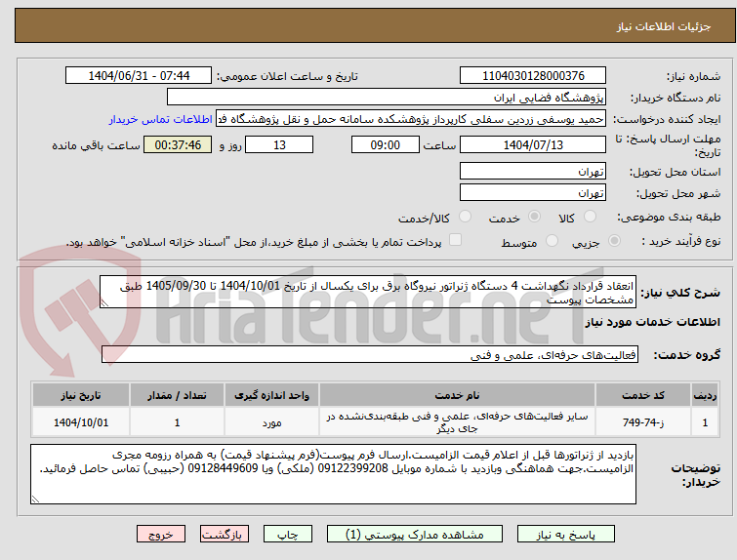Click the service name cell سایر فعالیت‌های حرفه‌ای
This screenshot has width=737, height=560.
457,422
